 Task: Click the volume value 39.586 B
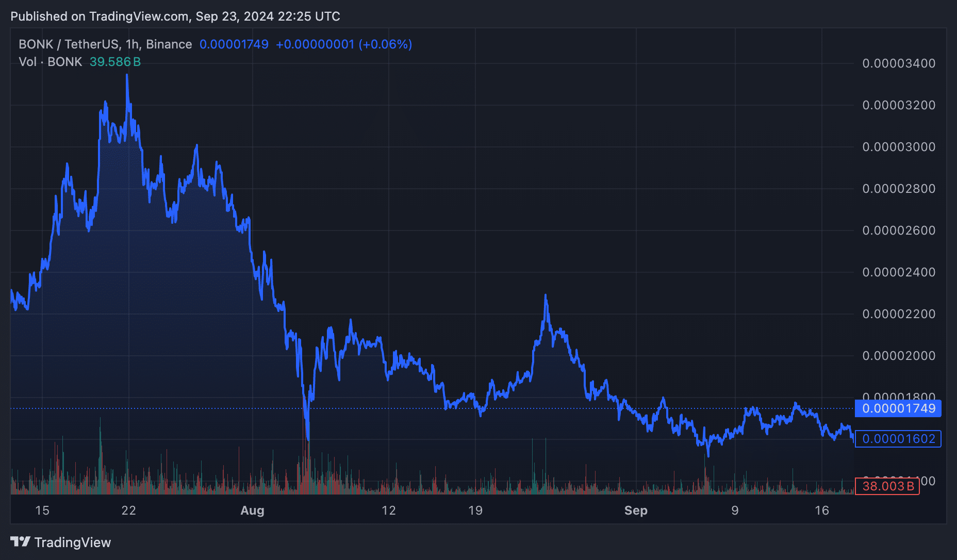tap(115, 62)
